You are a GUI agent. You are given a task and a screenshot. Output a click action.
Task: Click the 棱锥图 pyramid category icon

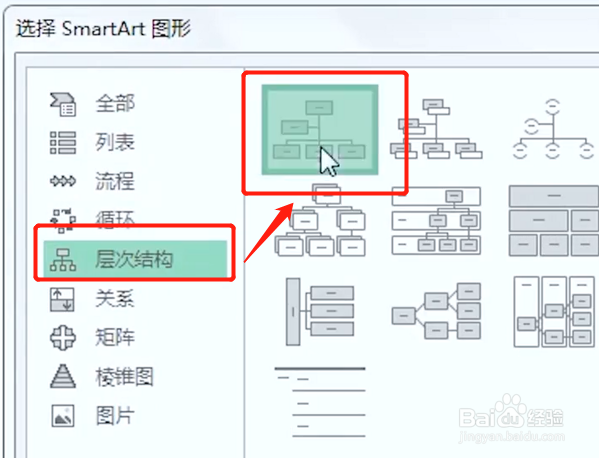[63, 376]
